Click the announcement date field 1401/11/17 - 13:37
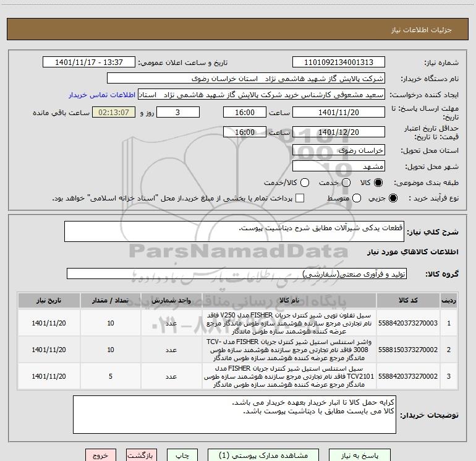 (89, 62)
